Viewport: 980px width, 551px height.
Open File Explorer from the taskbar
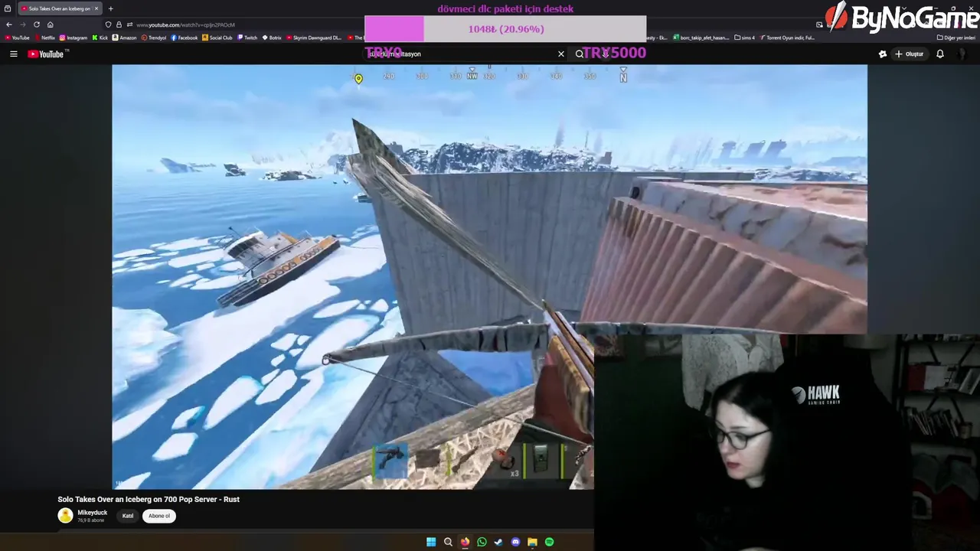point(532,542)
